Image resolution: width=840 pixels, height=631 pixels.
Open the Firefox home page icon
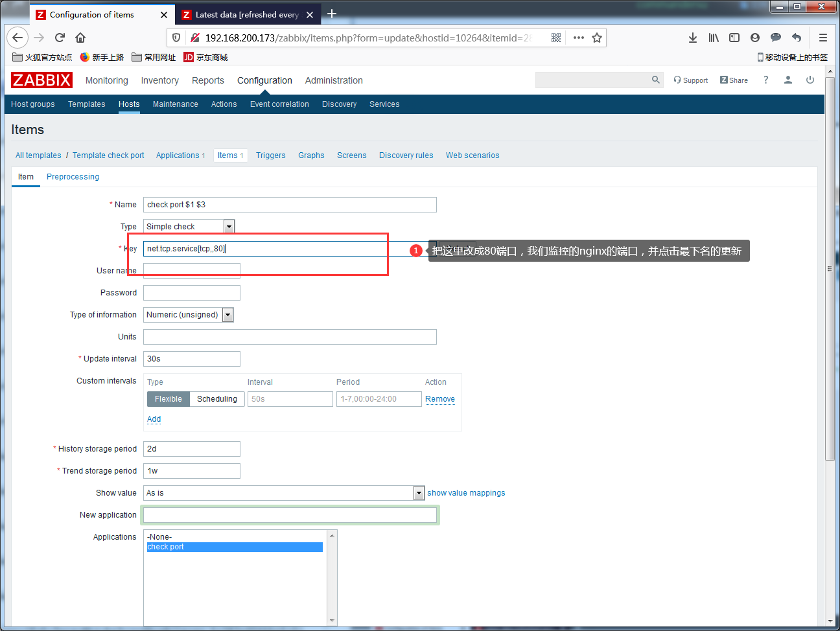[80, 38]
